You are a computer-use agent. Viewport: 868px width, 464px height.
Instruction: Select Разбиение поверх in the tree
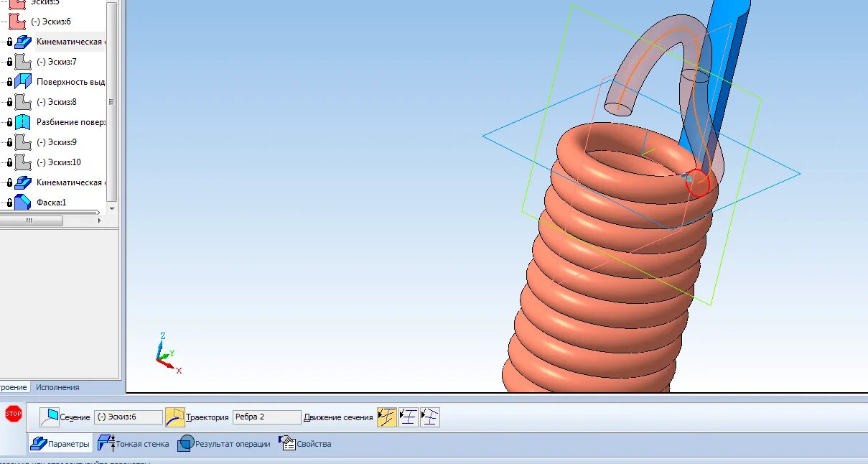pos(71,122)
